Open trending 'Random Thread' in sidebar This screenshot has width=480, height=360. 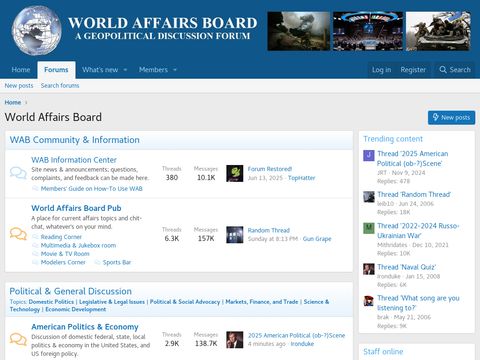pyautogui.click(x=414, y=195)
